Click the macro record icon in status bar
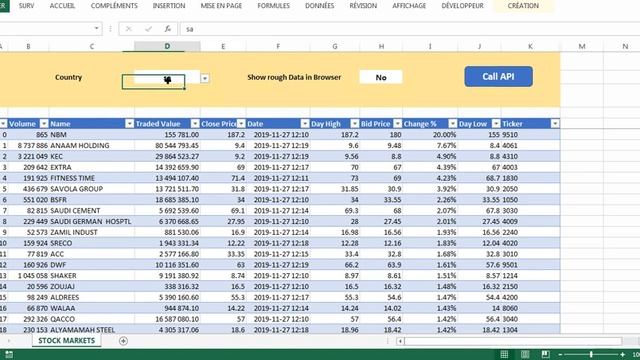 coord(9,354)
